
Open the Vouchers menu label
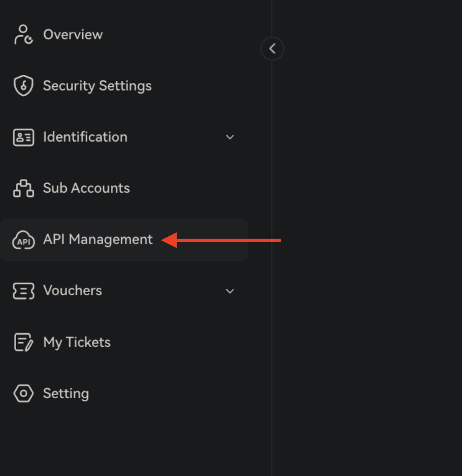coord(73,290)
